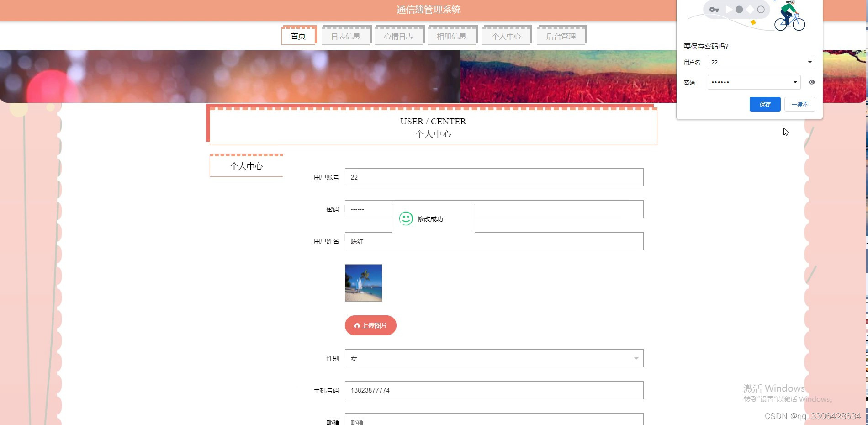Edit the 用户姓名 field containing 陈红
The height and width of the screenshot is (425, 868).
pos(494,241)
